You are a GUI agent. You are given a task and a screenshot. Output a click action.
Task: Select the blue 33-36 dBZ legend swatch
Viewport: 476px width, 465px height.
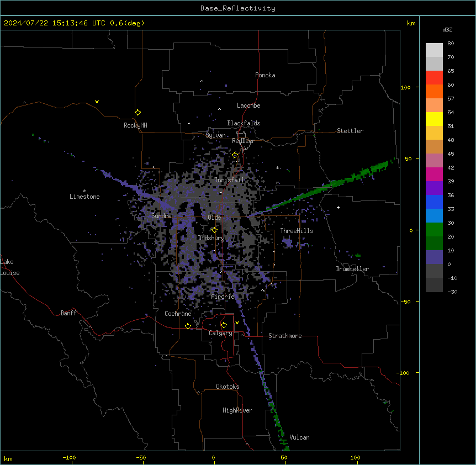(434, 202)
